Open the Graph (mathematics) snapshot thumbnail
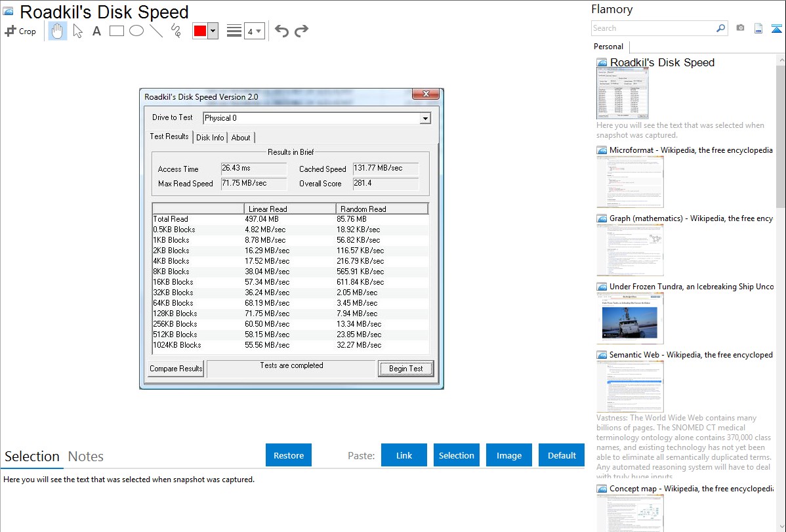 [630, 250]
